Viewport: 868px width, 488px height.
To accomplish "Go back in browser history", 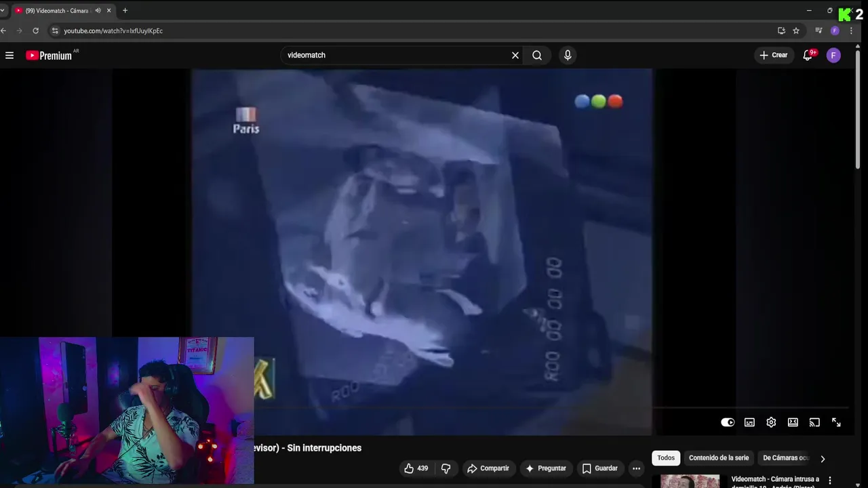I will click(3, 30).
